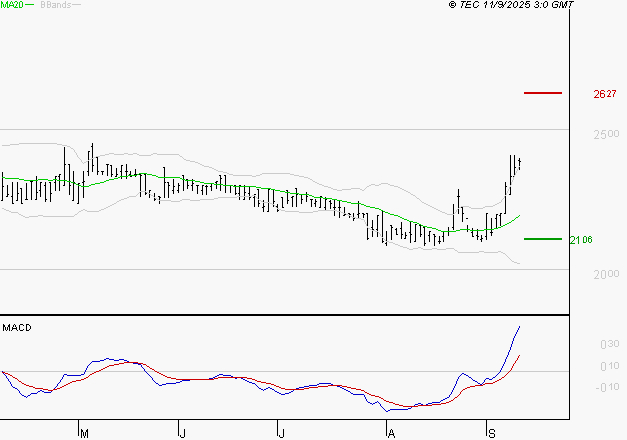This screenshot has width=627, height=440.
Task: Click the 030 MACD scale label
Action: coord(610,344)
